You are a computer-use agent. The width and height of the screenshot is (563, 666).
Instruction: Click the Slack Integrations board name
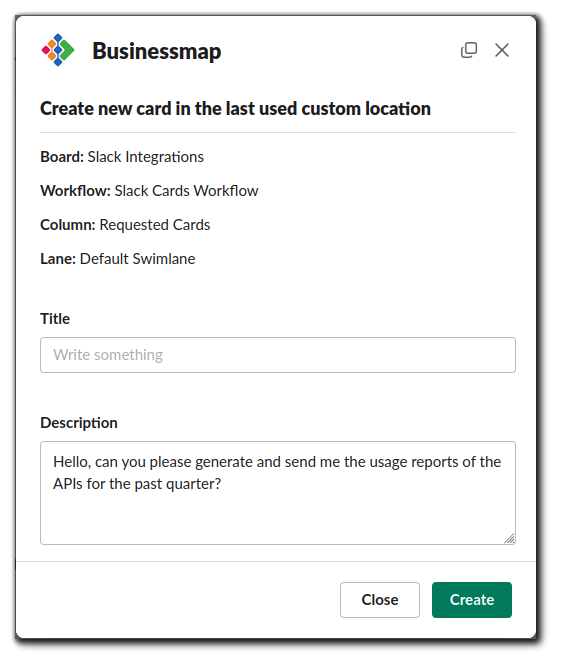point(146,157)
